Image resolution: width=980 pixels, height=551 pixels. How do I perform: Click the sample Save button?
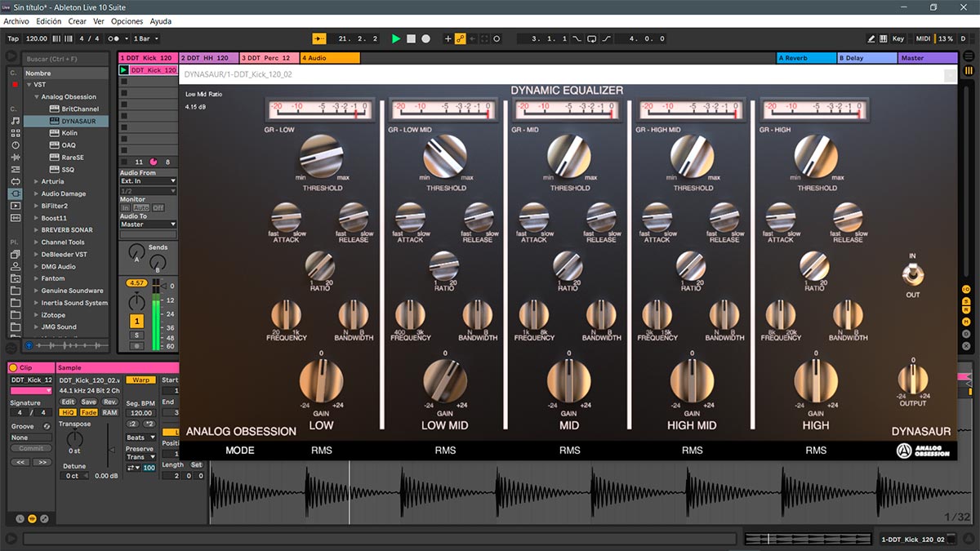pyautogui.click(x=88, y=402)
